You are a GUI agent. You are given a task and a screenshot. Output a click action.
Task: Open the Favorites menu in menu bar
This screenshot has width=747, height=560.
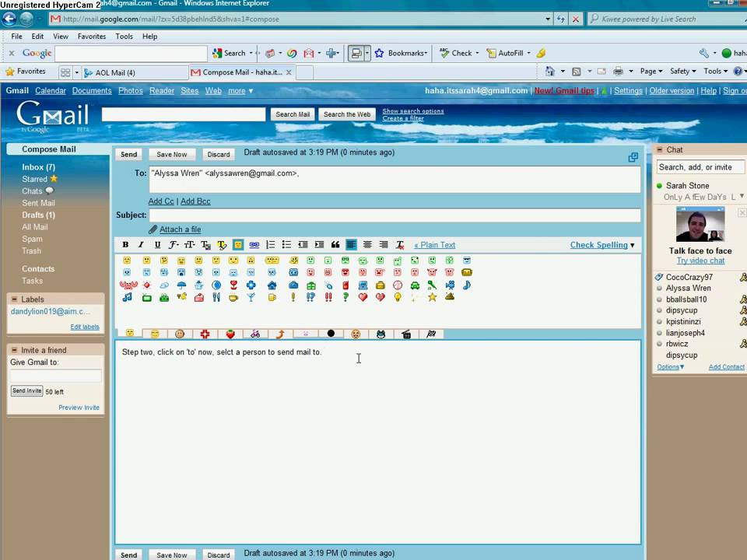tap(92, 37)
